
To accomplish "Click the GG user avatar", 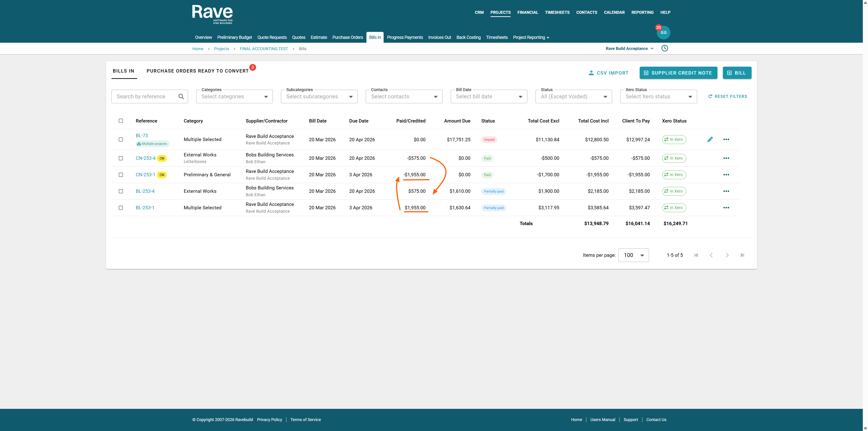I will [663, 33].
